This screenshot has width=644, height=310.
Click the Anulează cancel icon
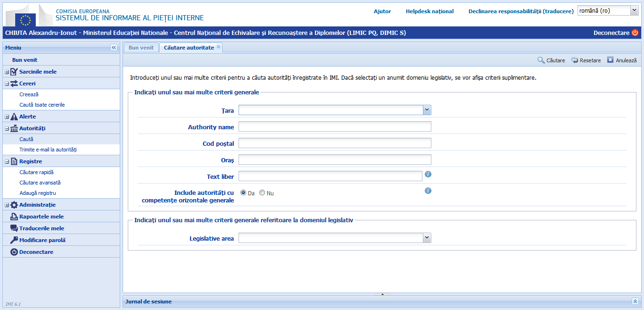[x=611, y=60]
